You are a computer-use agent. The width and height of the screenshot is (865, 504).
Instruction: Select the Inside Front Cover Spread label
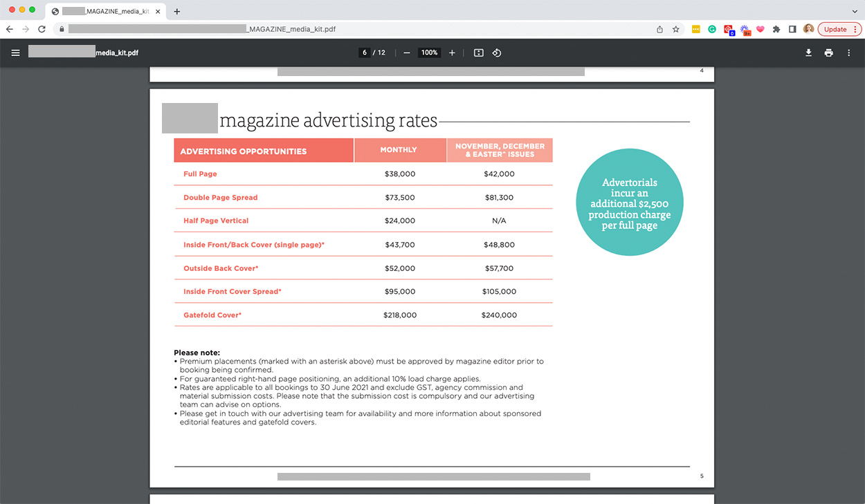pyautogui.click(x=233, y=292)
